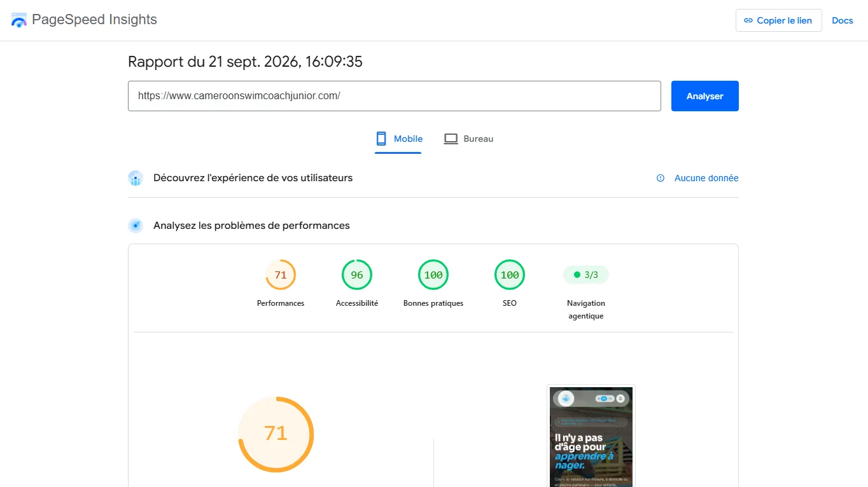
Task: Click the desktop computer icon for Bureau
Action: (x=451, y=139)
